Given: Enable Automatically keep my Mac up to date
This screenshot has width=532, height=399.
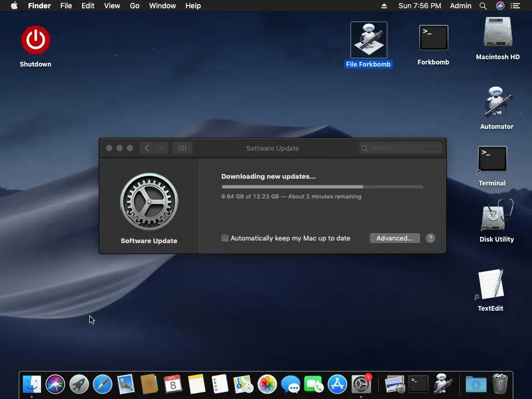Looking at the screenshot, I should coord(225,238).
